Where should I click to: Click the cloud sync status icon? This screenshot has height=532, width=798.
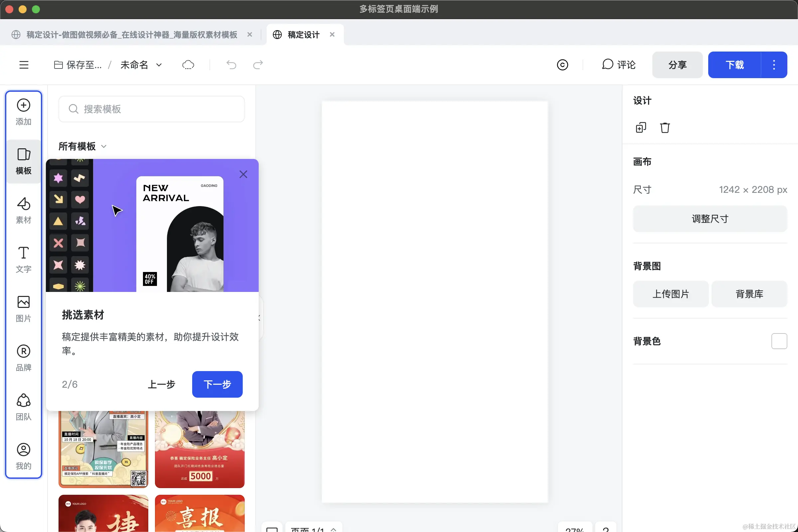[x=188, y=65]
